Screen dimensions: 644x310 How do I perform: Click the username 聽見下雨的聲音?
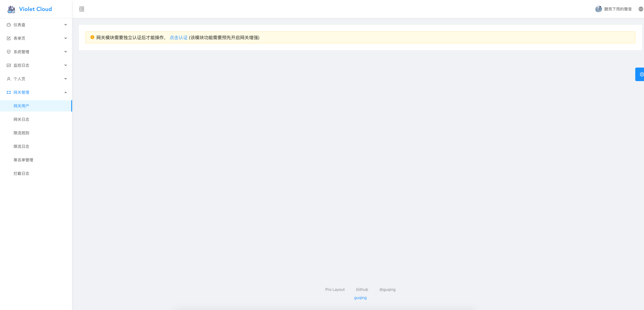coord(618,9)
